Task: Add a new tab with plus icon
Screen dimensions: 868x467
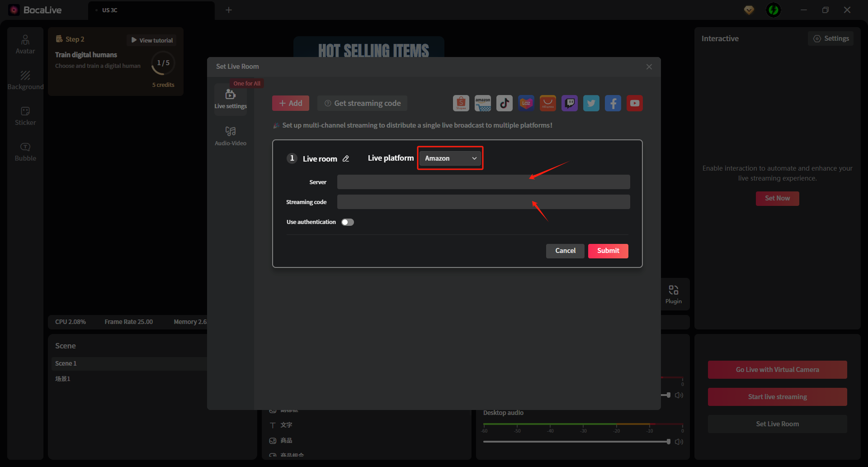Action: pyautogui.click(x=229, y=10)
